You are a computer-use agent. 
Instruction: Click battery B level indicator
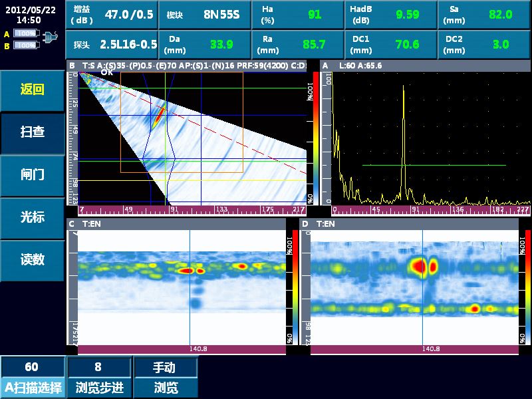click(25, 45)
